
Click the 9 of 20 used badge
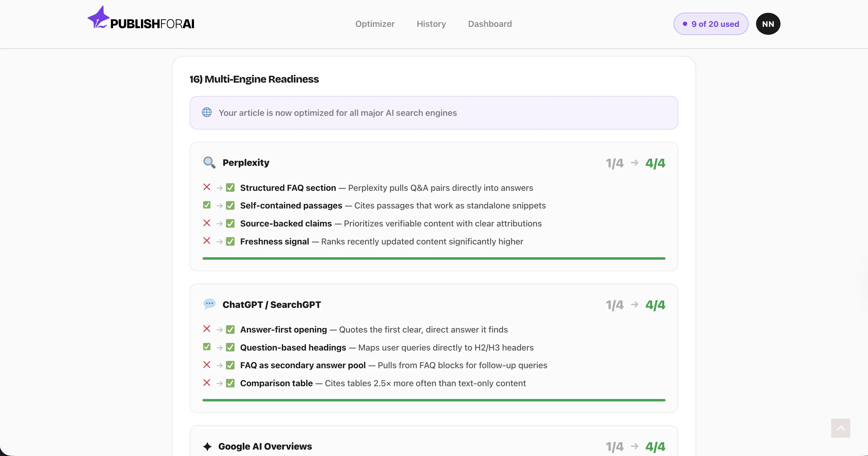(711, 24)
